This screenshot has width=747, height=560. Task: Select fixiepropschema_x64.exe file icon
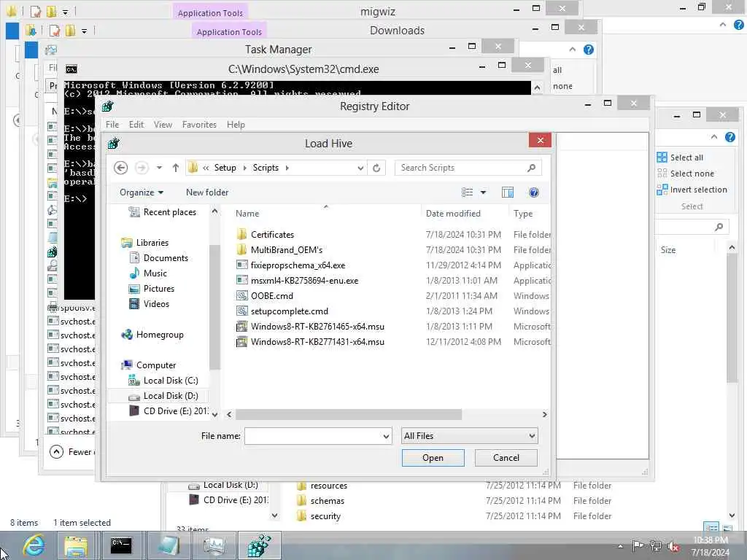click(242, 265)
